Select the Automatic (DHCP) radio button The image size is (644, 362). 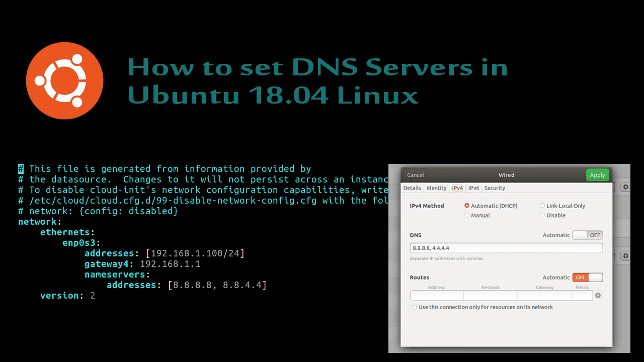(467, 206)
